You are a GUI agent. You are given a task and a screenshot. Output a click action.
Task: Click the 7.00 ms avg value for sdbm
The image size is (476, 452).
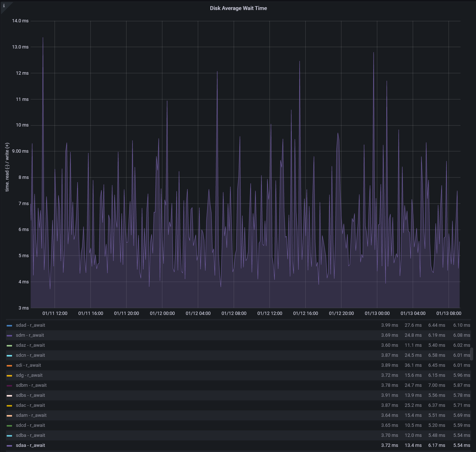[436, 385]
